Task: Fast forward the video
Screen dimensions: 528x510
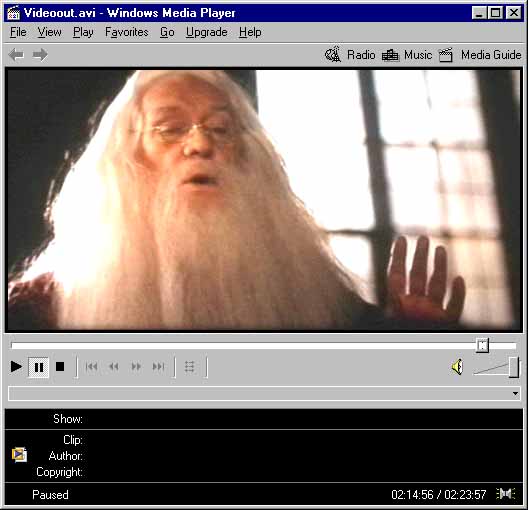Action: tap(136, 366)
